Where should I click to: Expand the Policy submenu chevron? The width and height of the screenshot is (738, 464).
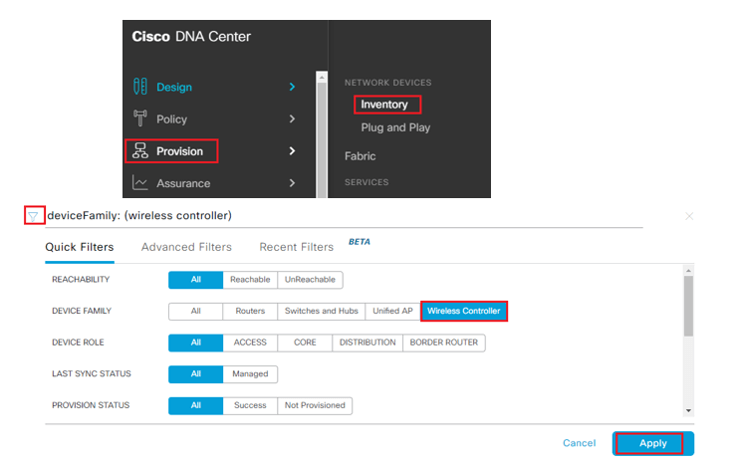pyautogui.click(x=292, y=119)
